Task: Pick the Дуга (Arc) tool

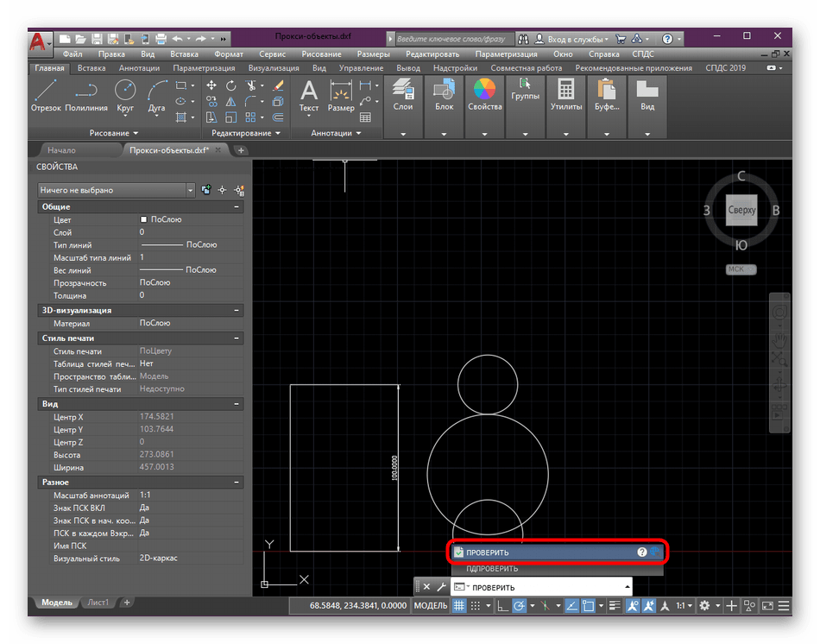Action: pyautogui.click(x=156, y=95)
